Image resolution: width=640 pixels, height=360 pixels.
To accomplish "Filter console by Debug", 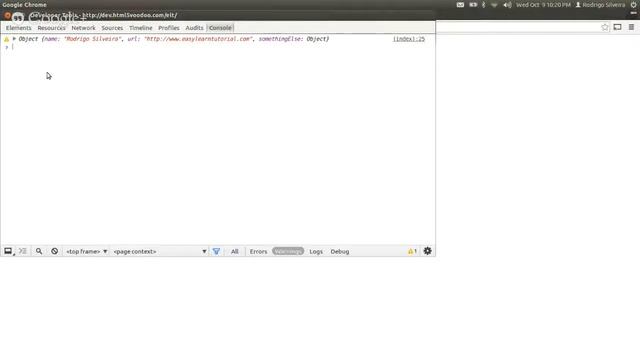I will tap(340, 251).
